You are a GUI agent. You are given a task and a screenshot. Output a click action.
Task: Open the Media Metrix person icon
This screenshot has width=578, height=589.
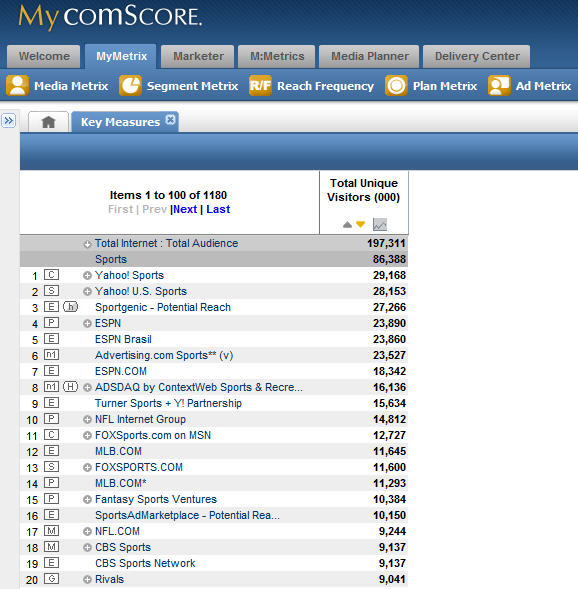click(17, 86)
